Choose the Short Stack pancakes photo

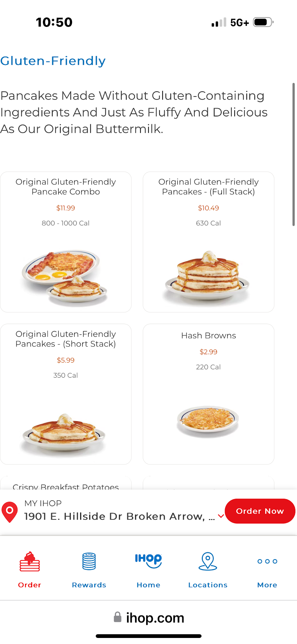tap(64, 433)
